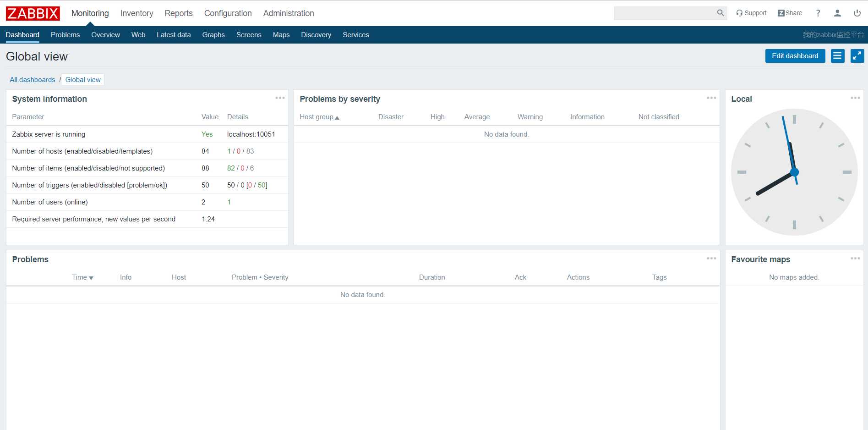Open the Services submenu
This screenshot has width=868, height=430.
[356, 35]
